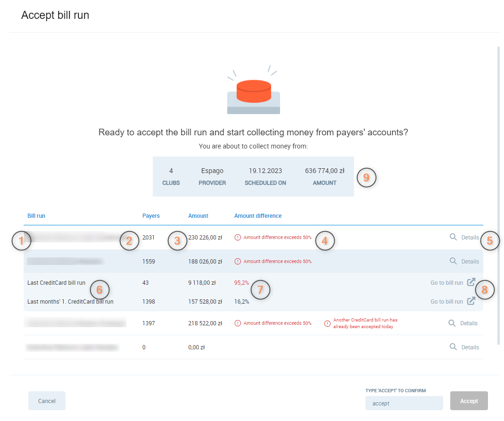
Task: Click the 'Bill run' column header
Action: coord(36,216)
